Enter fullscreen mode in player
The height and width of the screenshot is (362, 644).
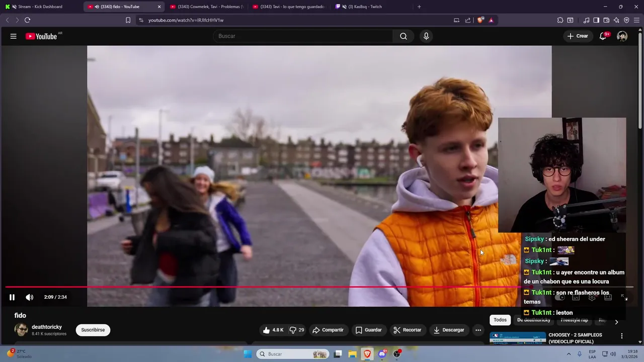click(x=624, y=297)
